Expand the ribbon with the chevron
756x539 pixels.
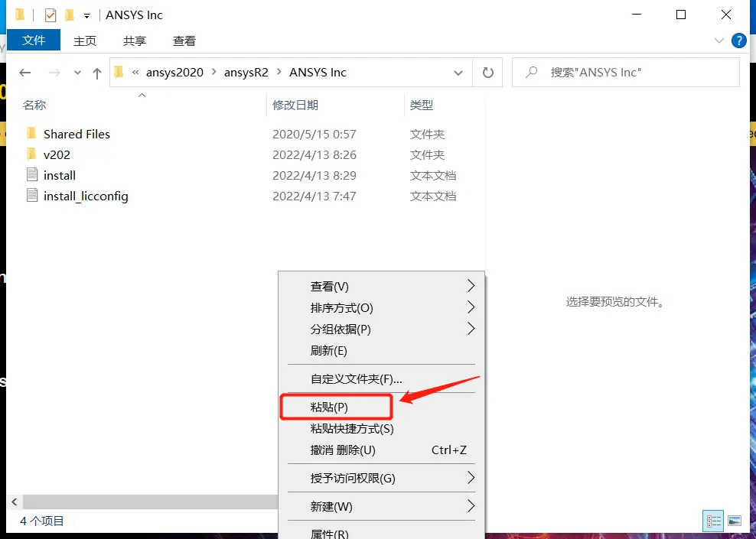pos(719,41)
